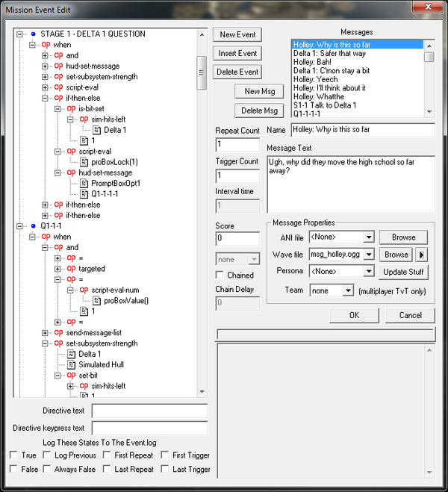Click the op icon next to script-eval-num

tap(84, 290)
